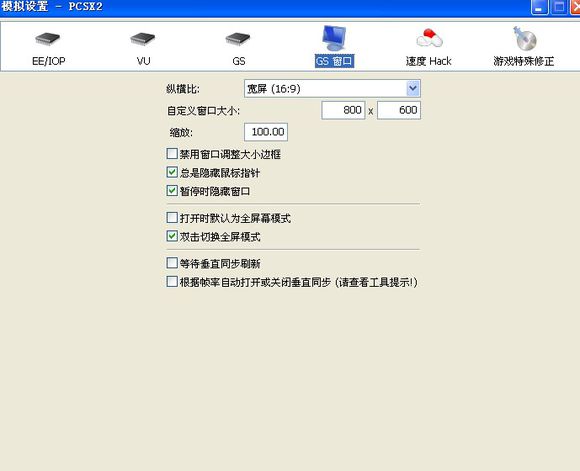
Task: Click the 缩放 field showing 100.00
Action: [x=266, y=132]
